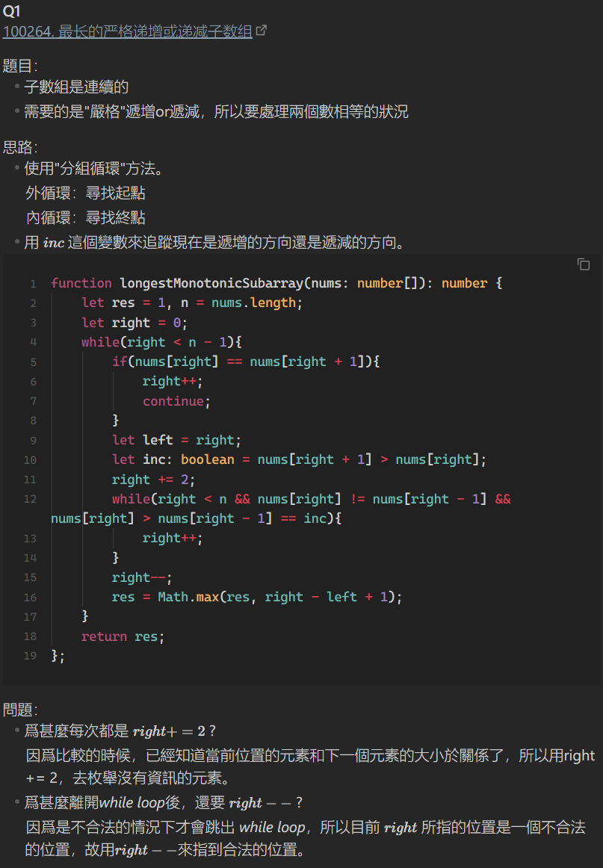Click the 外循環：尋找起點 text line
This screenshot has width=603, height=868.
click(x=85, y=193)
